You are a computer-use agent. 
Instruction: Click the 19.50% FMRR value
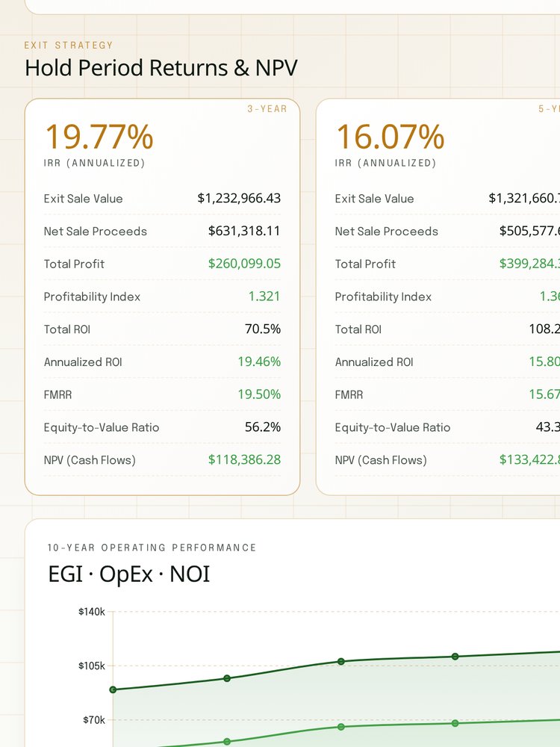(x=259, y=394)
